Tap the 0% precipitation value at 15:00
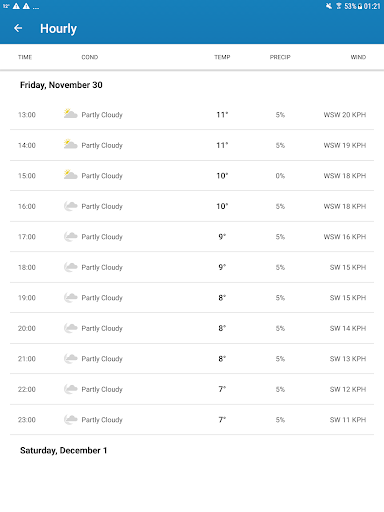 280,176
